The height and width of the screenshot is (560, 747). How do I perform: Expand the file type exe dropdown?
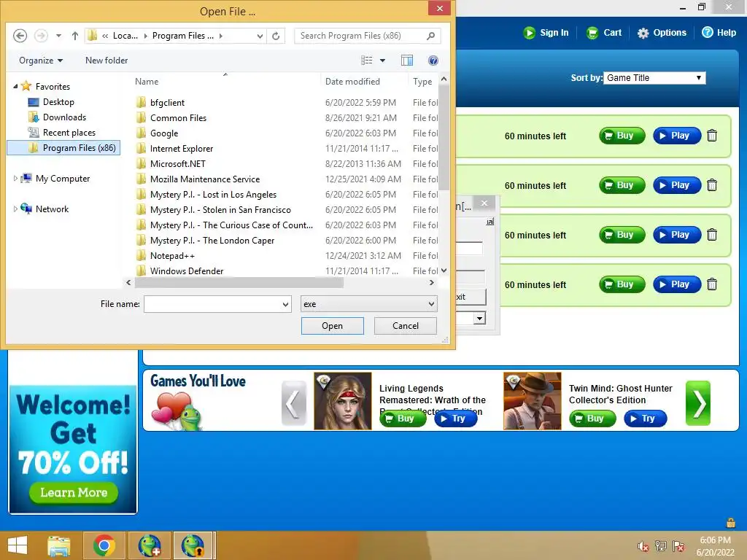coord(430,304)
